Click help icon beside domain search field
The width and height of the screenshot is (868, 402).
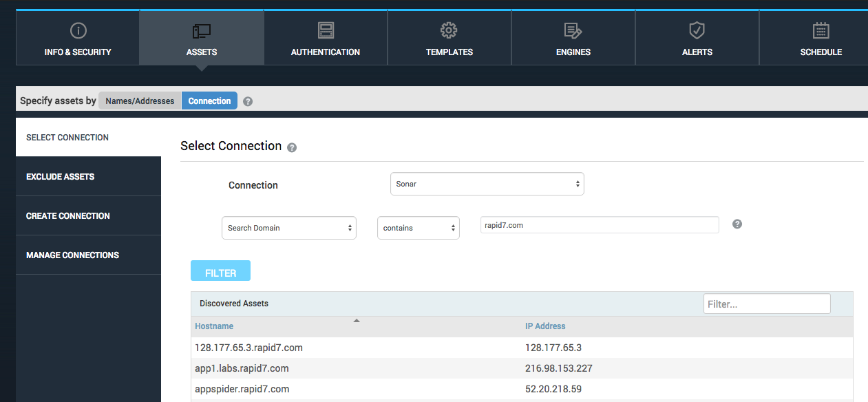click(x=737, y=224)
